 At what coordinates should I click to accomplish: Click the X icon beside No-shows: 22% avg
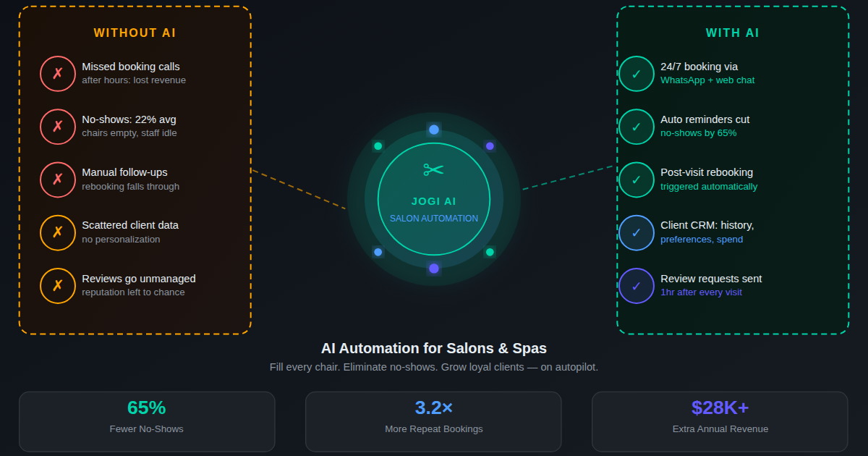coord(58,127)
